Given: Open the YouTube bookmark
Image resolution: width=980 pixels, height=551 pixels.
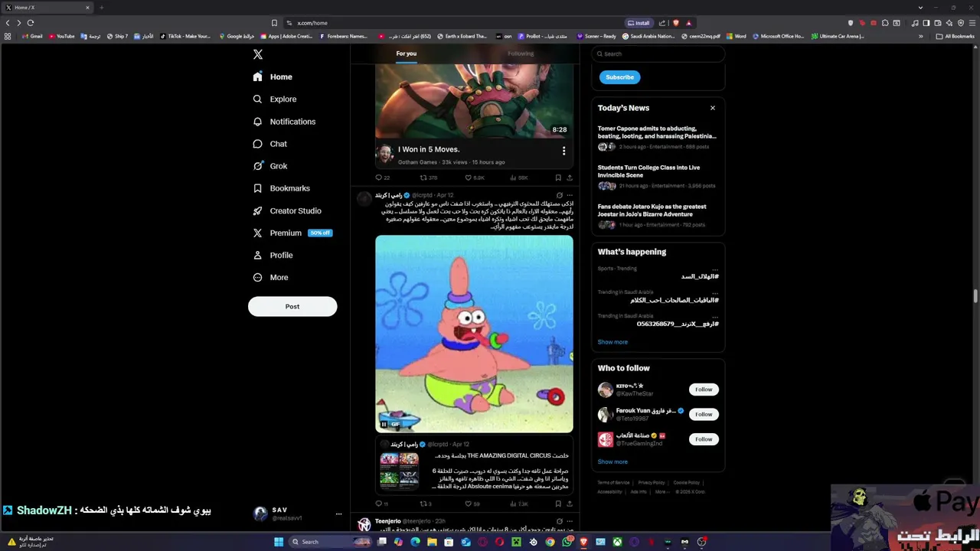Looking at the screenshot, I should click(62, 36).
